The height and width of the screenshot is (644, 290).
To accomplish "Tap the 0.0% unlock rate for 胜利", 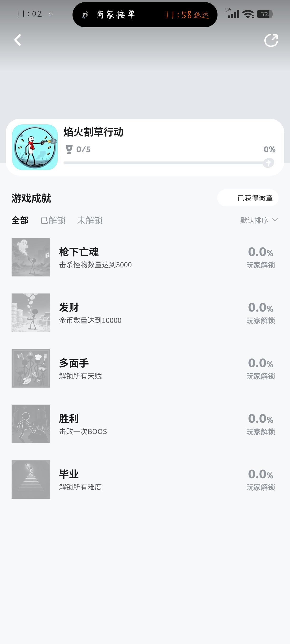I will coord(261,419).
